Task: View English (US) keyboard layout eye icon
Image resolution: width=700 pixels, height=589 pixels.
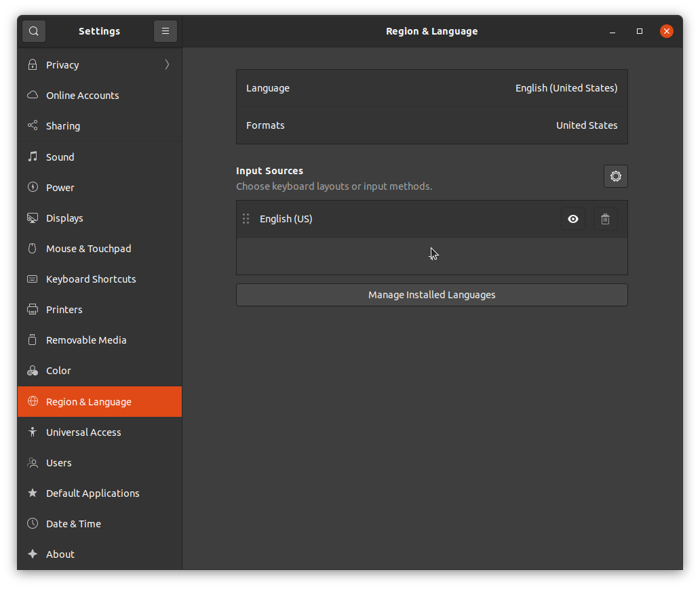Action: tap(572, 219)
